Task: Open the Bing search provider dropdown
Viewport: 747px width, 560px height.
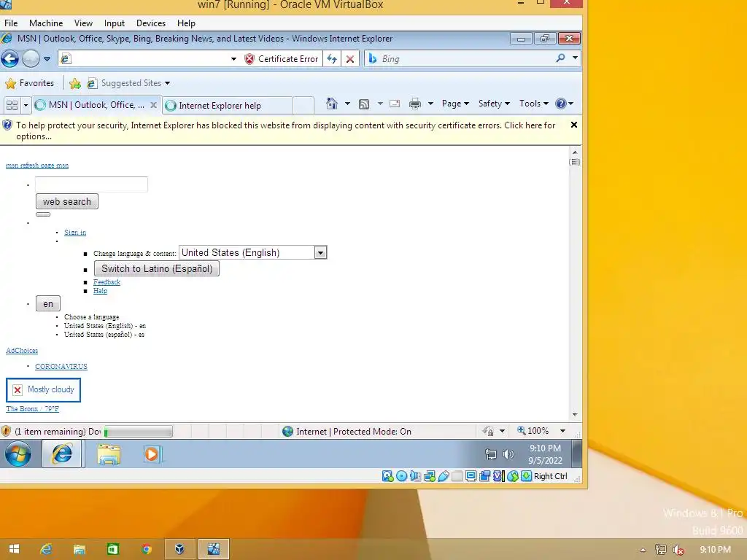Action: click(575, 58)
